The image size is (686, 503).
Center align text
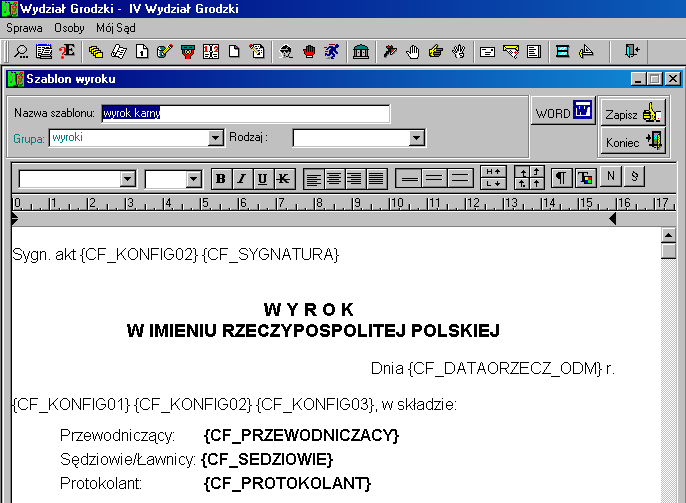334,179
